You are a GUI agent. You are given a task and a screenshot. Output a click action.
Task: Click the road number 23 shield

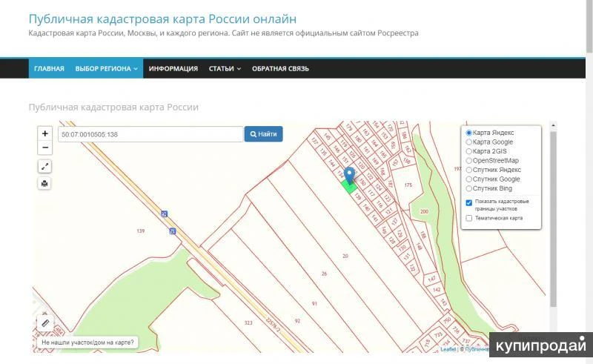pyautogui.click(x=164, y=214)
